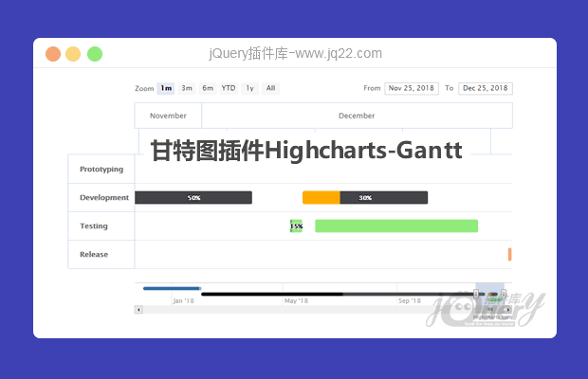This screenshot has width=588, height=379.
Task: Click the orange Release milestone marker
Action: (510, 254)
